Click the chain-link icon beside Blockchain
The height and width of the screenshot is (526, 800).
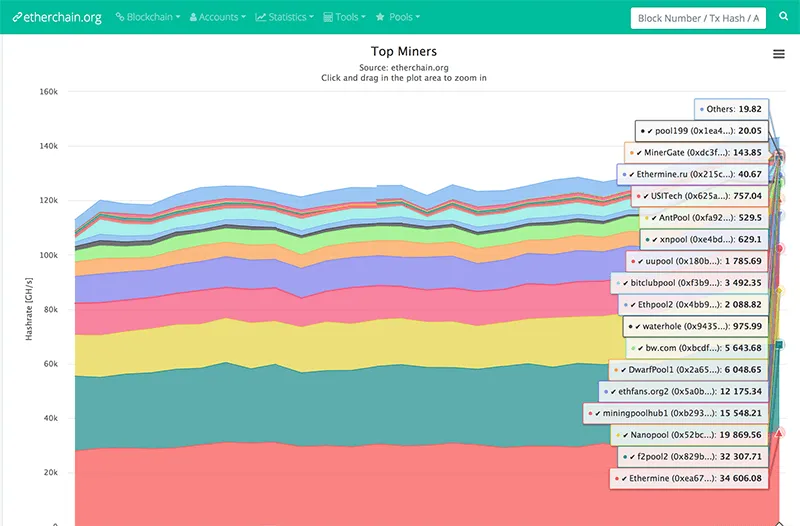pos(120,17)
